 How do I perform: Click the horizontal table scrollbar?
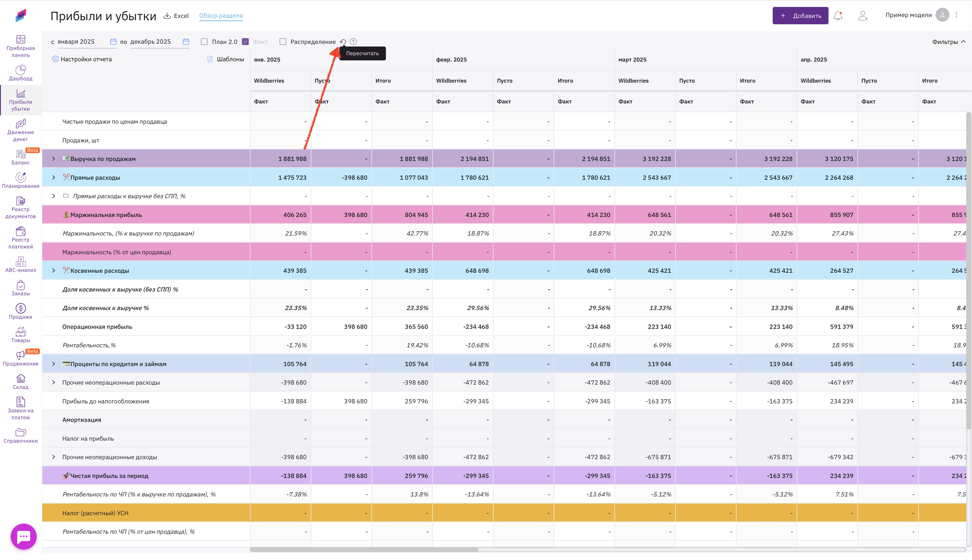coord(364,550)
